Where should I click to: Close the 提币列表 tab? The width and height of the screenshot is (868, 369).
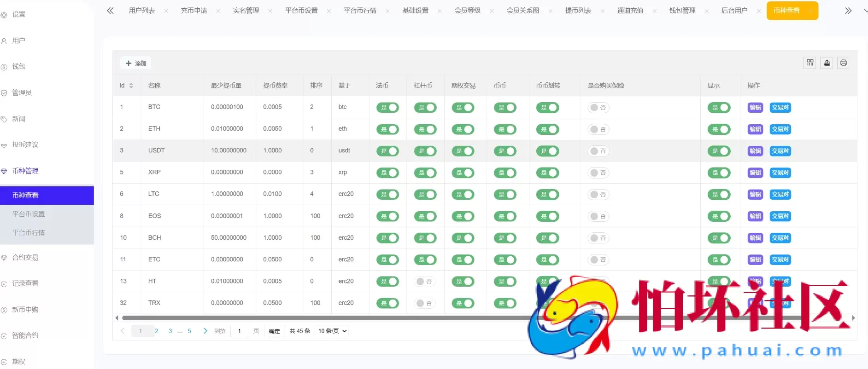pos(602,11)
